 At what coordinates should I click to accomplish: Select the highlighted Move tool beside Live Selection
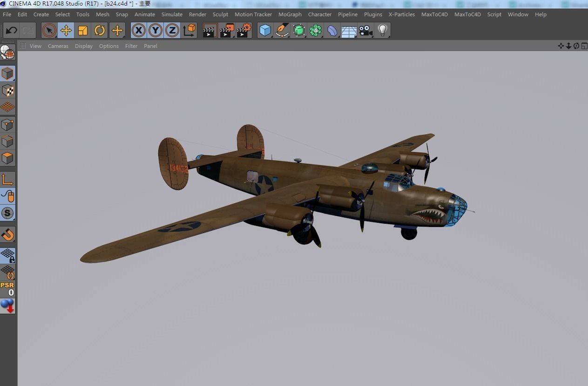coord(66,31)
